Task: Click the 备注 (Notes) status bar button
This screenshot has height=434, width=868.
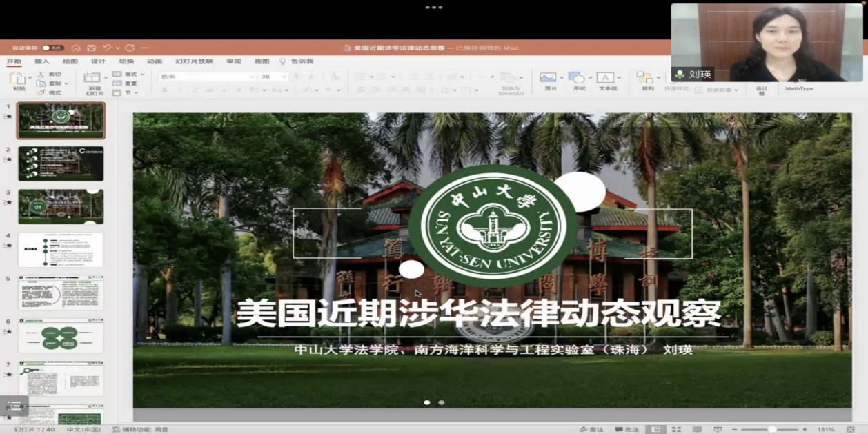Action: tap(591, 429)
